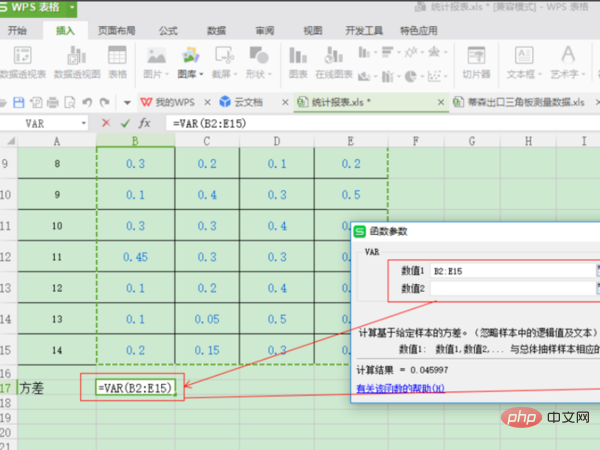Undo the last action
Screen dimensions: 600x450
[87, 103]
